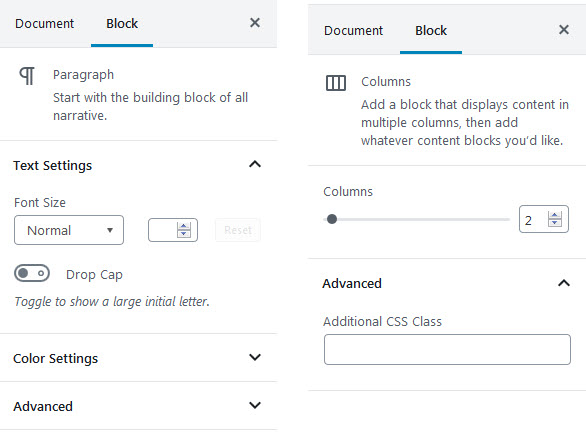This screenshot has width=586, height=433.
Task: Click the Reset font size button
Action: coord(238,230)
